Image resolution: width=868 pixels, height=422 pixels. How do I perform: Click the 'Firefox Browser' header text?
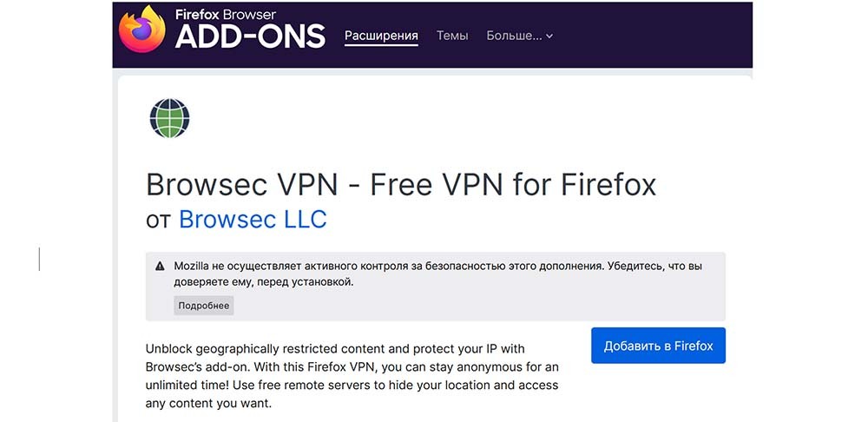226,15
